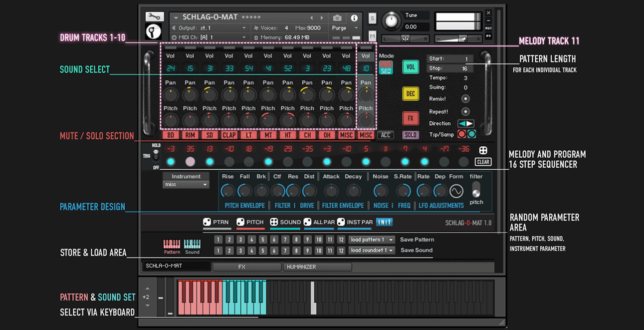Switch to the HUMANIZER tab
The image size is (644, 330).
tap(317, 267)
